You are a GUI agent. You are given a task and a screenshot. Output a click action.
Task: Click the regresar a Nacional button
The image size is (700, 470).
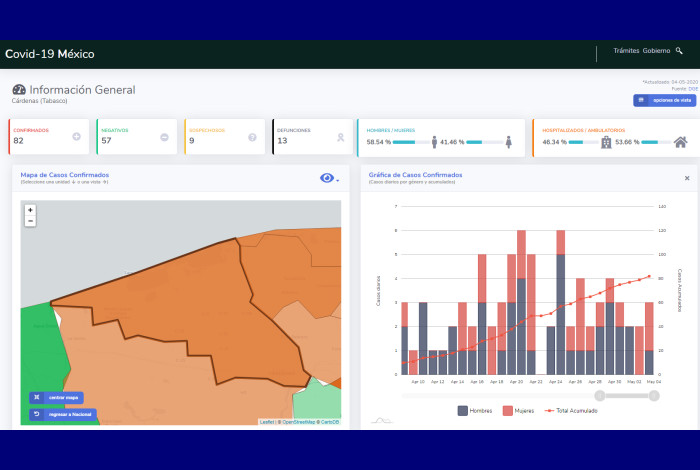[63, 414]
